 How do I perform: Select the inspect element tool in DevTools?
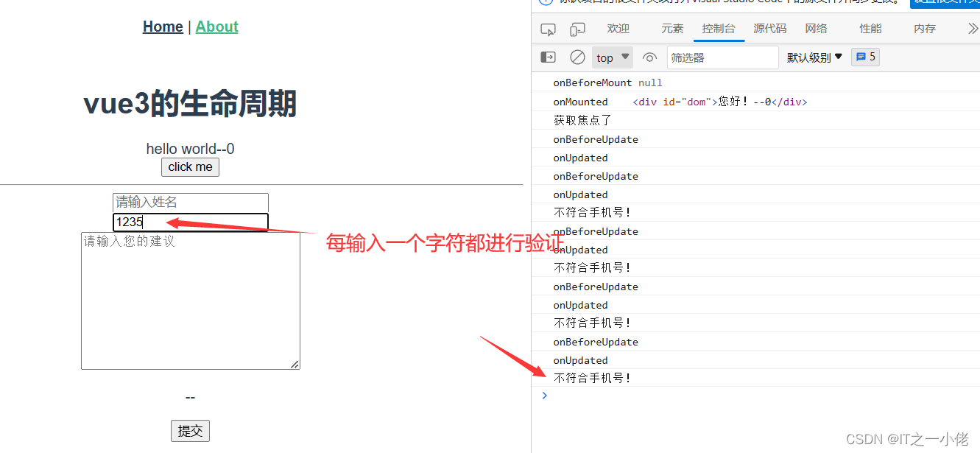click(548, 28)
